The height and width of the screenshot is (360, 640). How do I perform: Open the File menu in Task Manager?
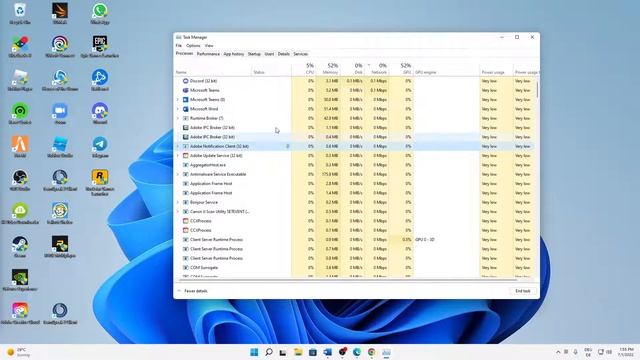click(178, 46)
